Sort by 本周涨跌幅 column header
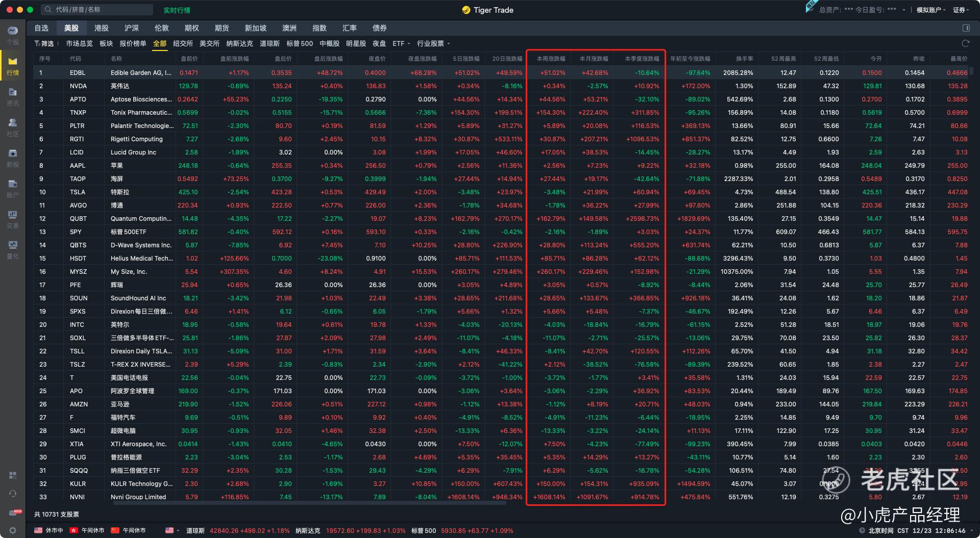Image resolution: width=980 pixels, height=538 pixels. point(550,59)
